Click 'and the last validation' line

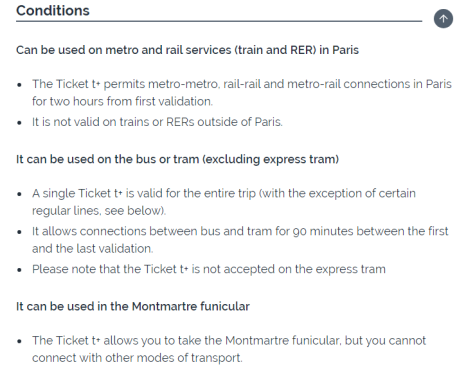click(93, 249)
